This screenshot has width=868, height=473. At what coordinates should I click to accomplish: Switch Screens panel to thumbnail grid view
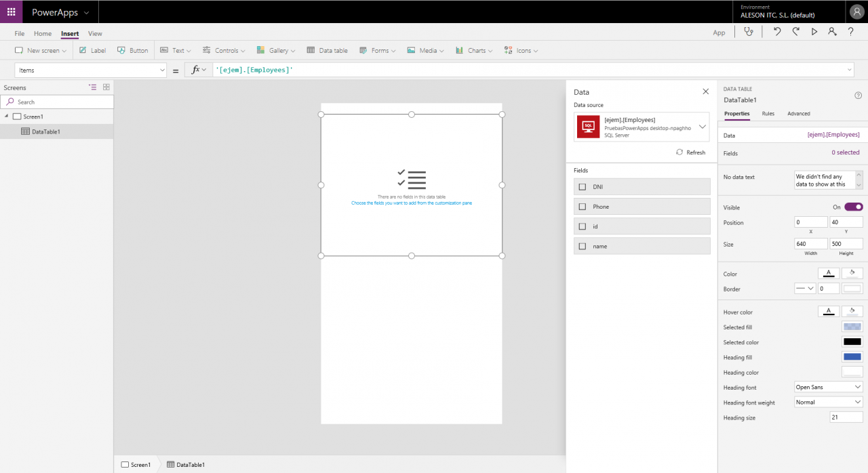coord(106,87)
